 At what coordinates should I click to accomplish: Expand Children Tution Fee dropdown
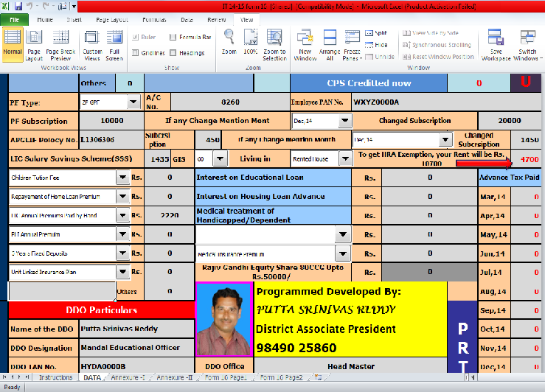pyautogui.click(x=122, y=178)
